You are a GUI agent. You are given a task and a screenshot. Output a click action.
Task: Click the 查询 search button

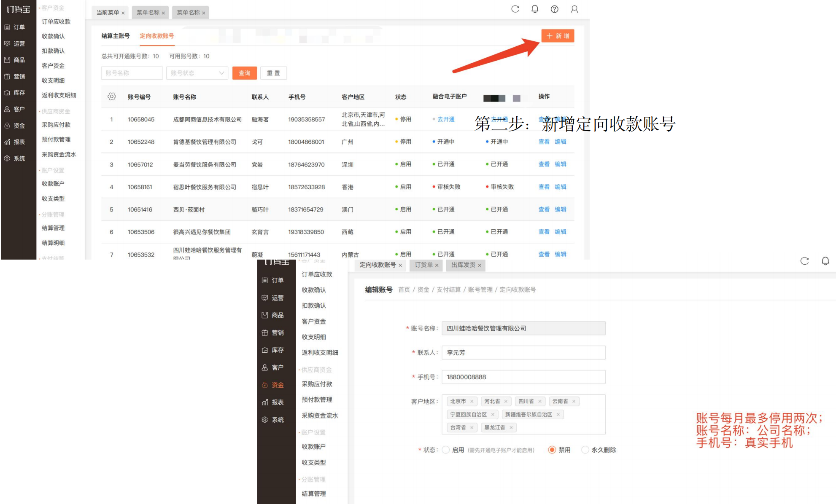click(x=245, y=73)
